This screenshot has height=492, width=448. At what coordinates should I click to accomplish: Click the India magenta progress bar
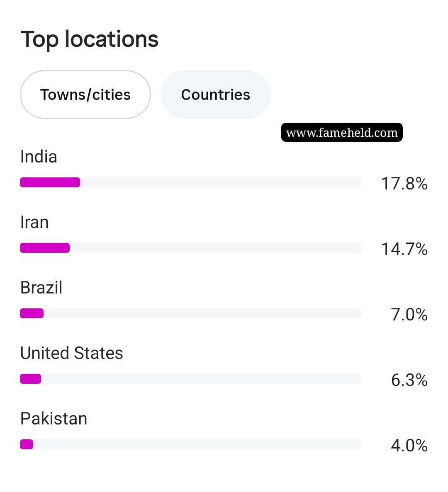[x=50, y=182]
